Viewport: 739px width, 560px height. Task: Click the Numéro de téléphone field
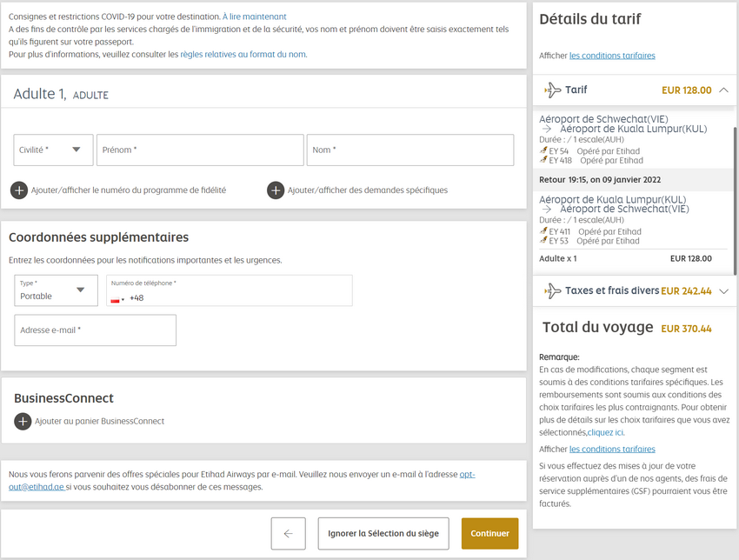230,290
